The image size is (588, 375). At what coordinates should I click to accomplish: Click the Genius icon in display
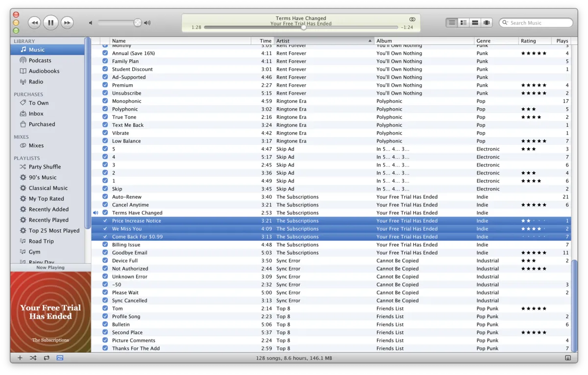click(x=412, y=19)
